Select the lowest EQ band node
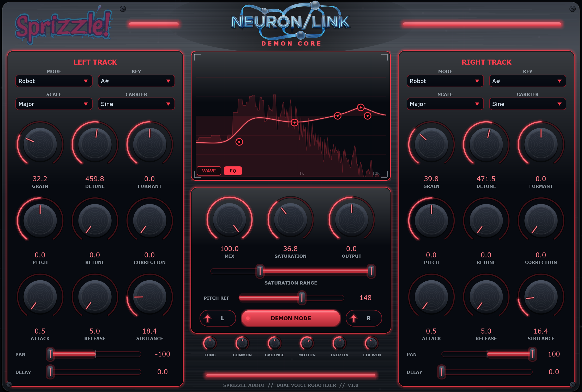The height and width of the screenshot is (392, 582). pyautogui.click(x=239, y=142)
